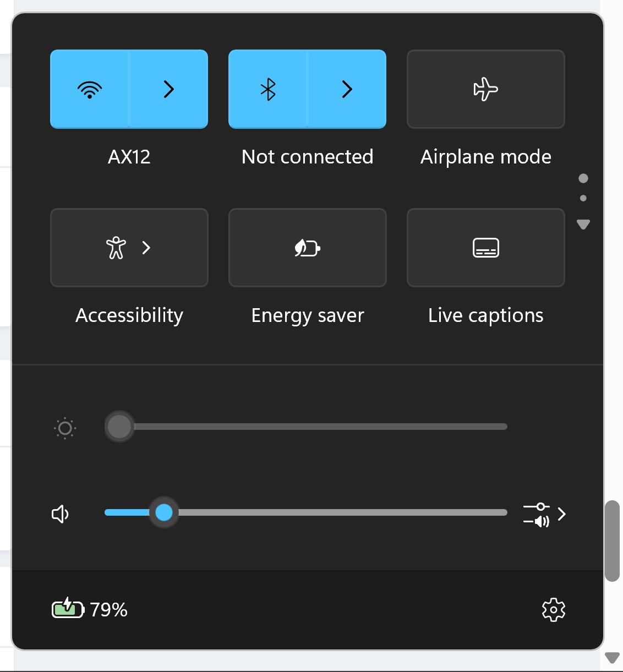This screenshot has height=672, width=623.
Task: Open sound output mixer icon
Action: pyautogui.click(x=537, y=514)
